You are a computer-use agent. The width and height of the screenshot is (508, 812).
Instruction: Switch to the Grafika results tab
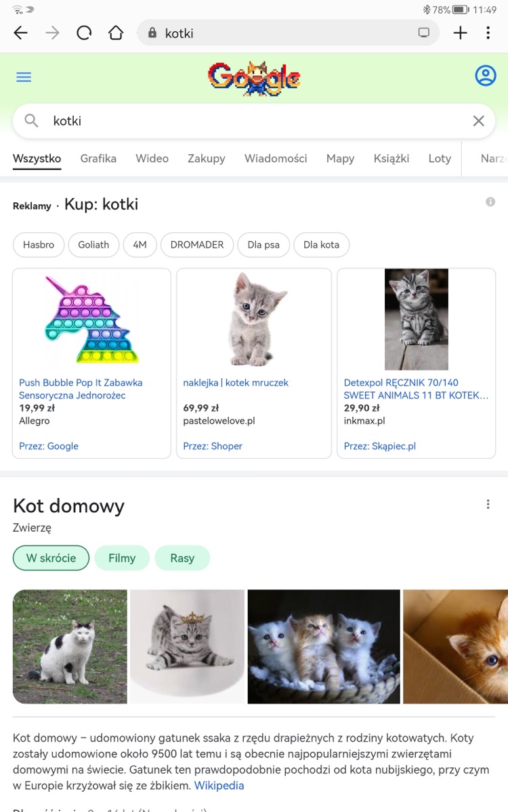tap(98, 158)
